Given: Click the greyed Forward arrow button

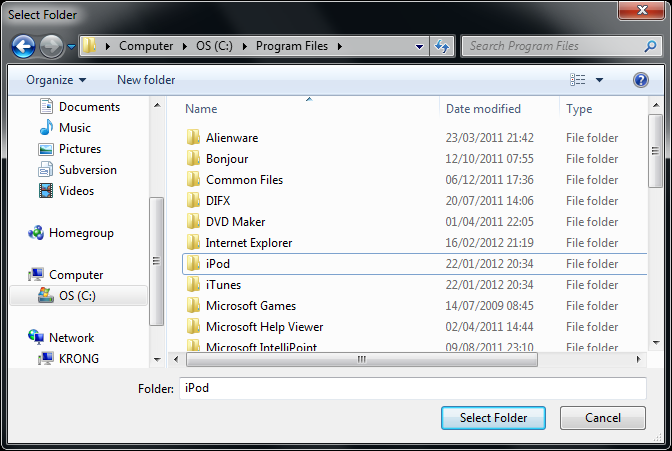Looking at the screenshot, I should (x=51, y=46).
